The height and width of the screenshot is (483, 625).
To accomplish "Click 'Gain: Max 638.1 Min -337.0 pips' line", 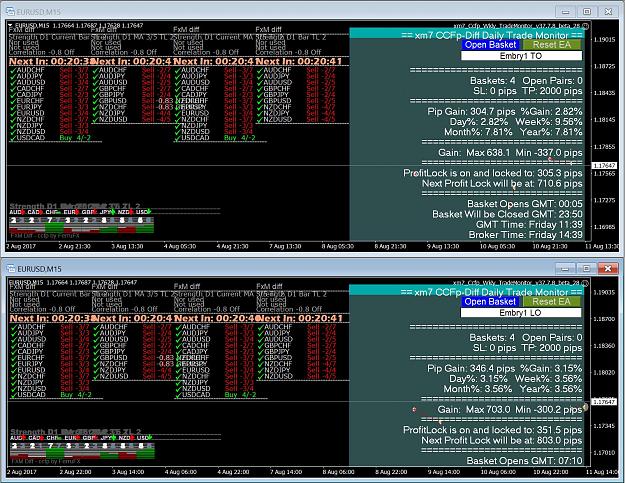I will tap(510, 153).
